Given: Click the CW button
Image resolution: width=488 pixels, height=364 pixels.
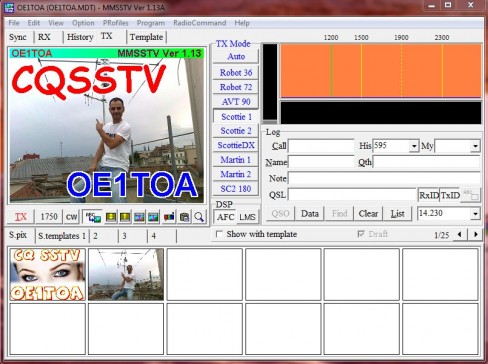Looking at the screenshot, I should tap(71, 217).
